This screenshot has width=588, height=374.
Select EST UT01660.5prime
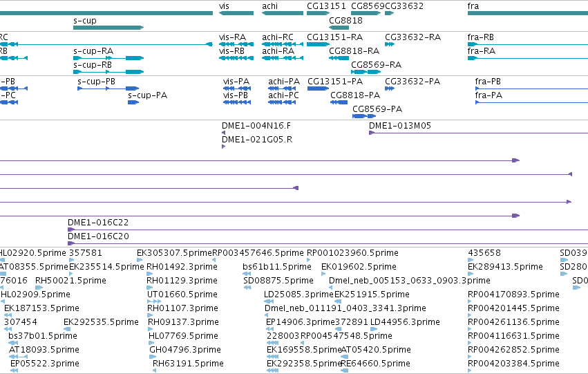pos(154,301)
